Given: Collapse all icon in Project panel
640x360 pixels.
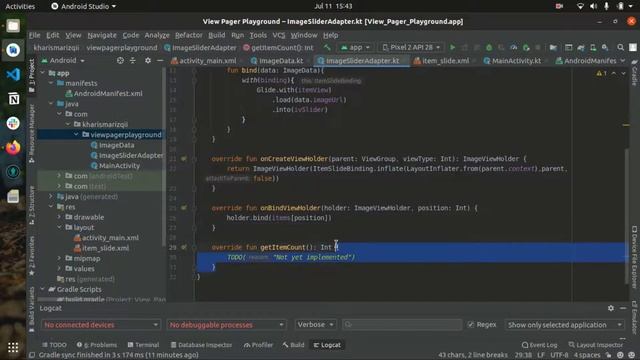Looking at the screenshot, I should pos(133,60).
